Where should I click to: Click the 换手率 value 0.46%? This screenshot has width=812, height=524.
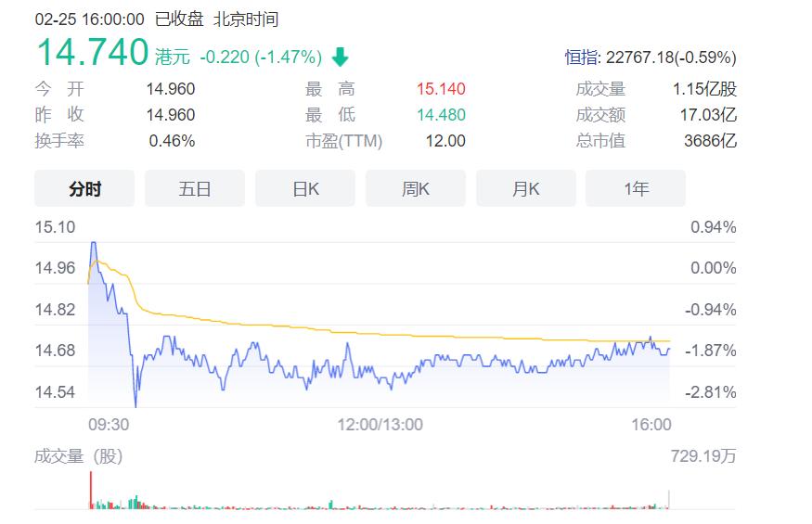click(x=172, y=141)
